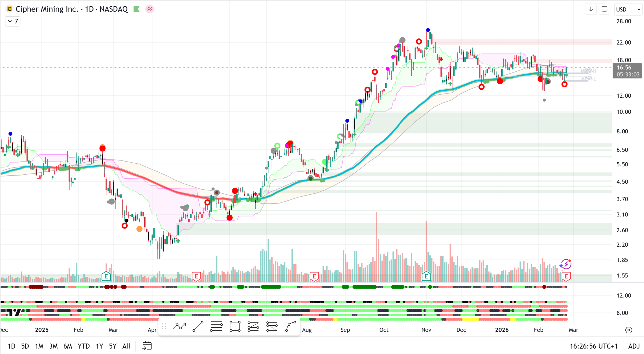Click the fullscreen frame icon at top right

pos(604,9)
